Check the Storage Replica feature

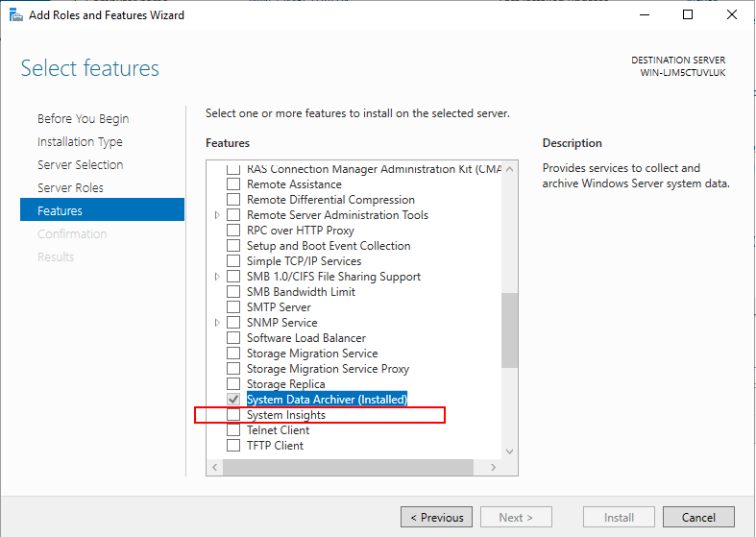point(232,384)
